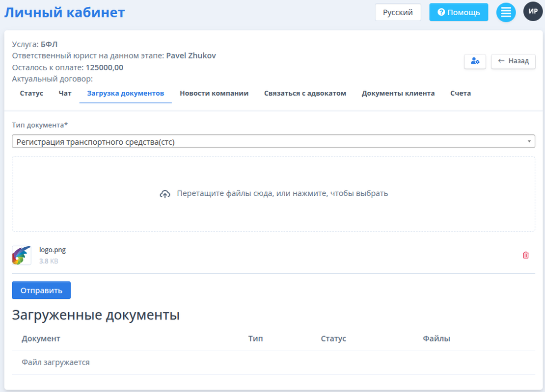545x392 pixels.
Task: Click the responsible lawyer settings icon
Action: pos(475,61)
